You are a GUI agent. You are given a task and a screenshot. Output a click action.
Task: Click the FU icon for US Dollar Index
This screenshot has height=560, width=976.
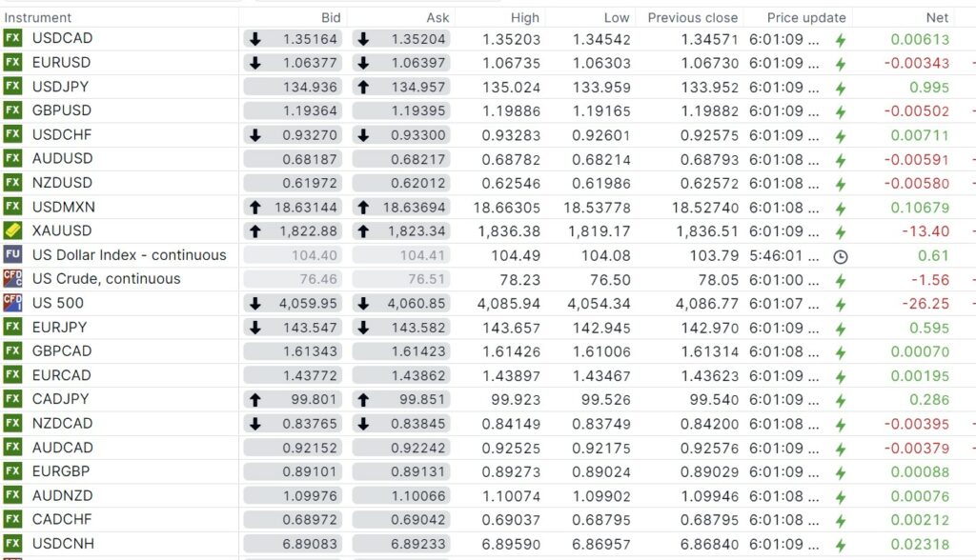12,254
